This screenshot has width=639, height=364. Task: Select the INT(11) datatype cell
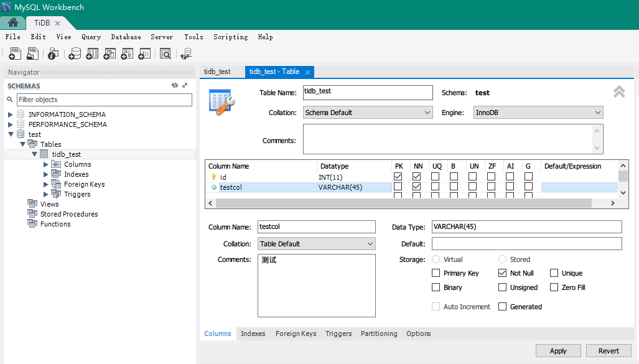(354, 177)
